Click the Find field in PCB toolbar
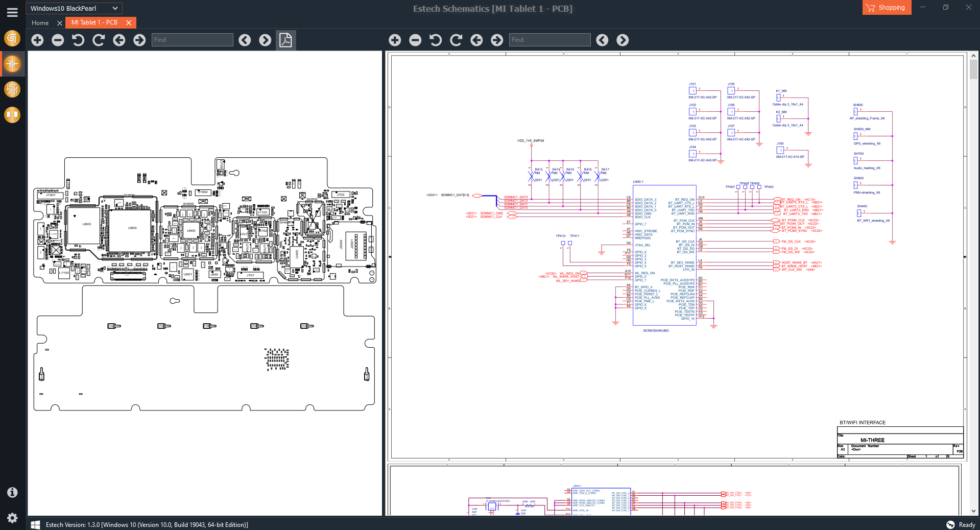Image resolution: width=980 pixels, height=530 pixels. click(x=193, y=40)
